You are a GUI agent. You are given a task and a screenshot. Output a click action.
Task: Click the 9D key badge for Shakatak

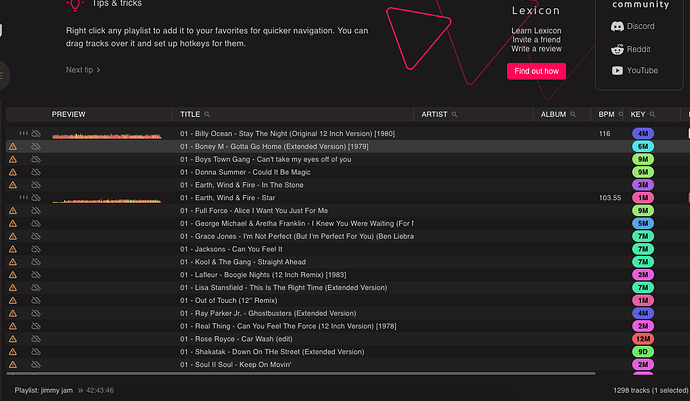coord(643,352)
